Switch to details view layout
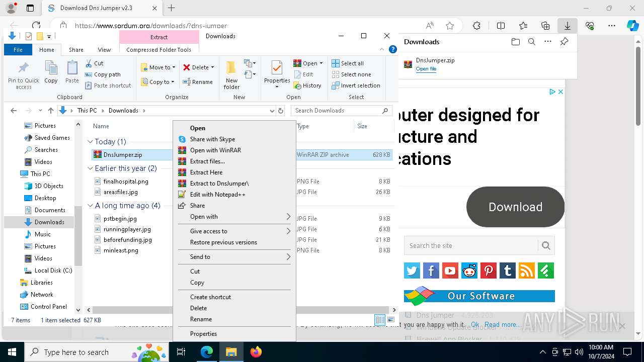The image size is (644, 362). tap(380, 320)
